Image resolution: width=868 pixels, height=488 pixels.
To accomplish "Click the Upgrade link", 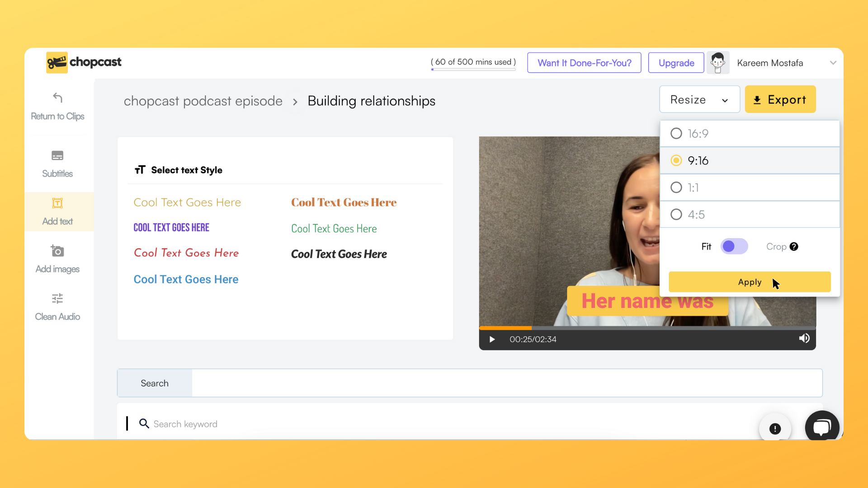I will click(x=676, y=62).
